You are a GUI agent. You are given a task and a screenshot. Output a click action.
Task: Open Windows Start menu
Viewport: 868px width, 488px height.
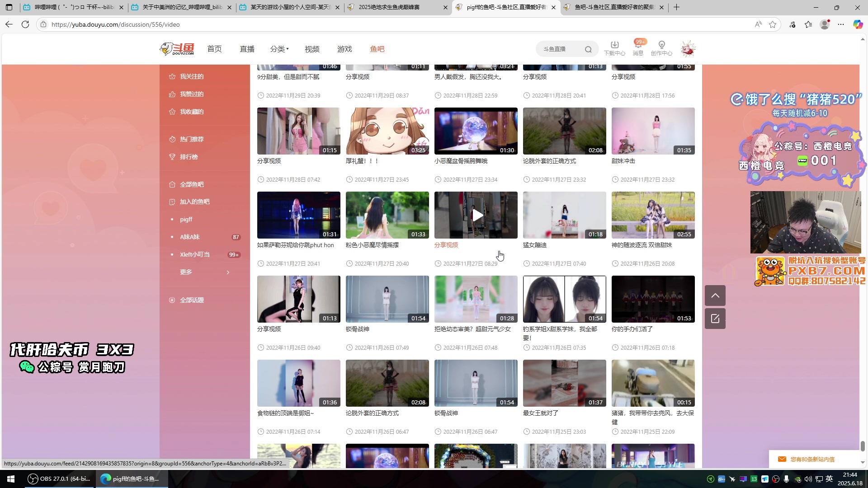coord(11,479)
